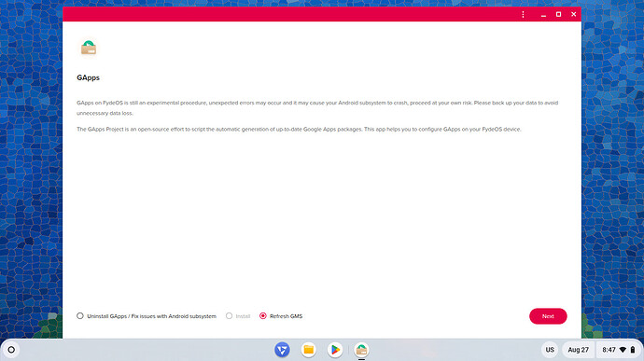Open the Play Store on shelf
The width and height of the screenshot is (644, 361).
pos(335,350)
